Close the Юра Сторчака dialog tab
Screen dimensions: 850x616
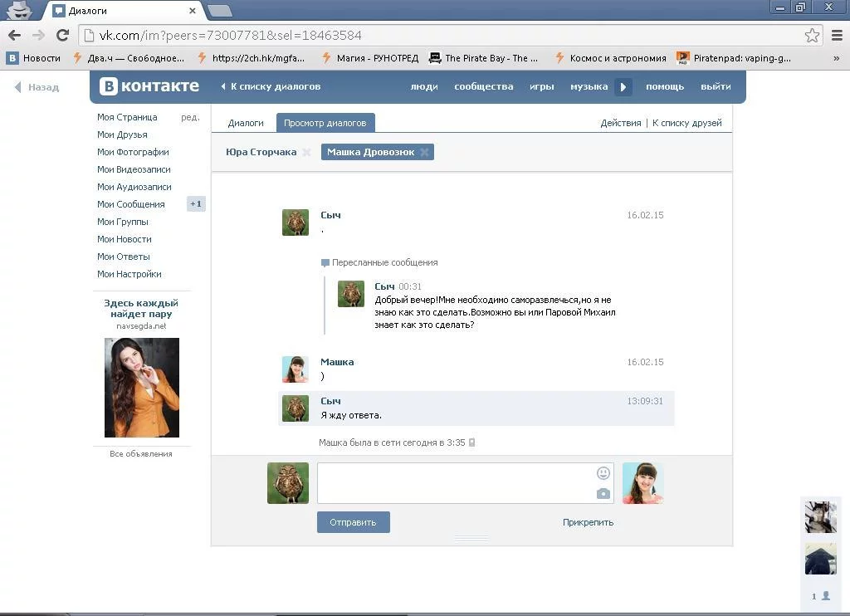pyautogui.click(x=306, y=153)
